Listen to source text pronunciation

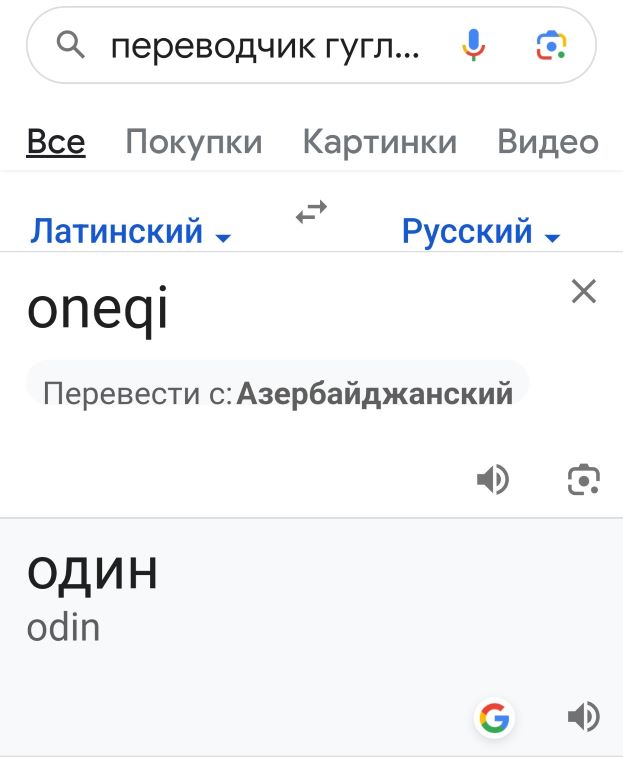pos(493,479)
